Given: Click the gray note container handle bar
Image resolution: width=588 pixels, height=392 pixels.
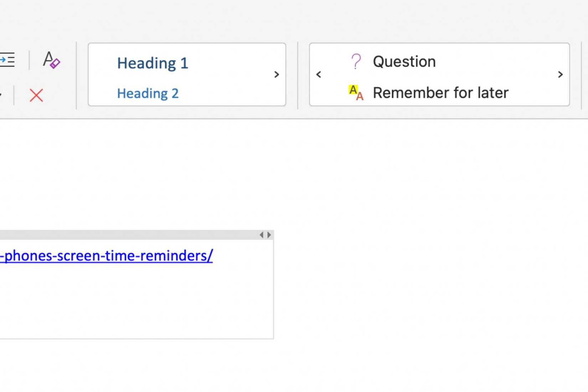Looking at the screenshot, I should (128, 235).
